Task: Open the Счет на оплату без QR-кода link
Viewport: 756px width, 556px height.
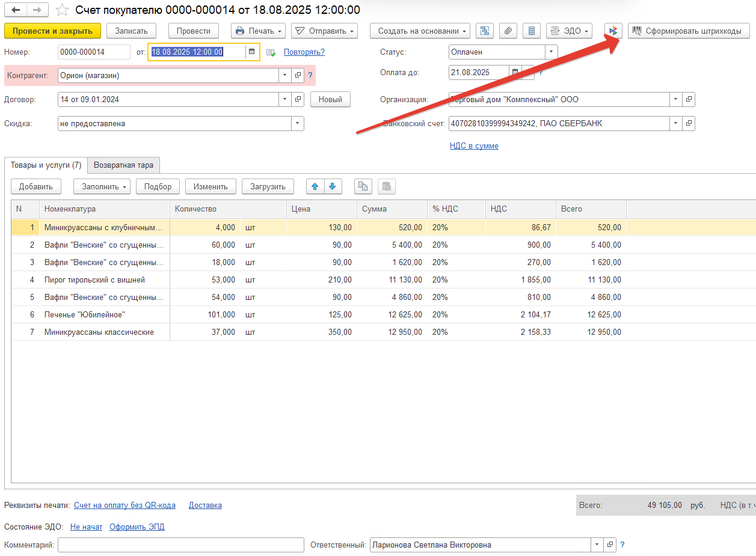Action: pyautogui.click(x=124, y=506)
